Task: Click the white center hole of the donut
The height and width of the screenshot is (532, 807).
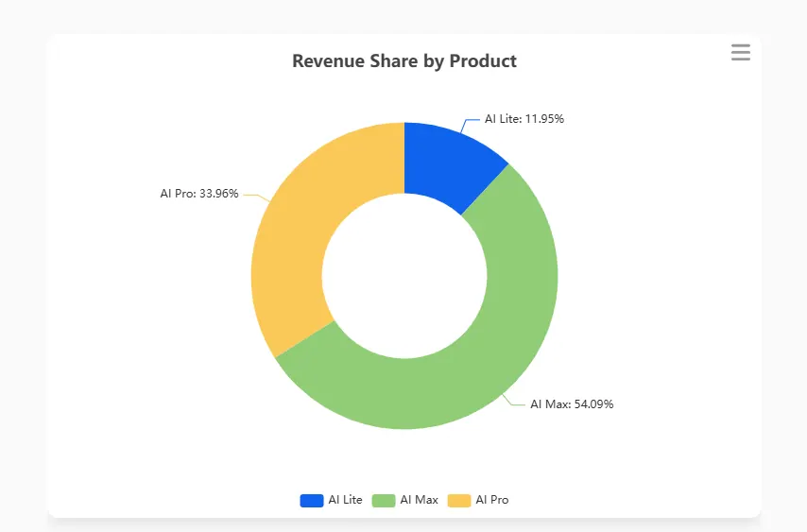Action: pos(404,276)
